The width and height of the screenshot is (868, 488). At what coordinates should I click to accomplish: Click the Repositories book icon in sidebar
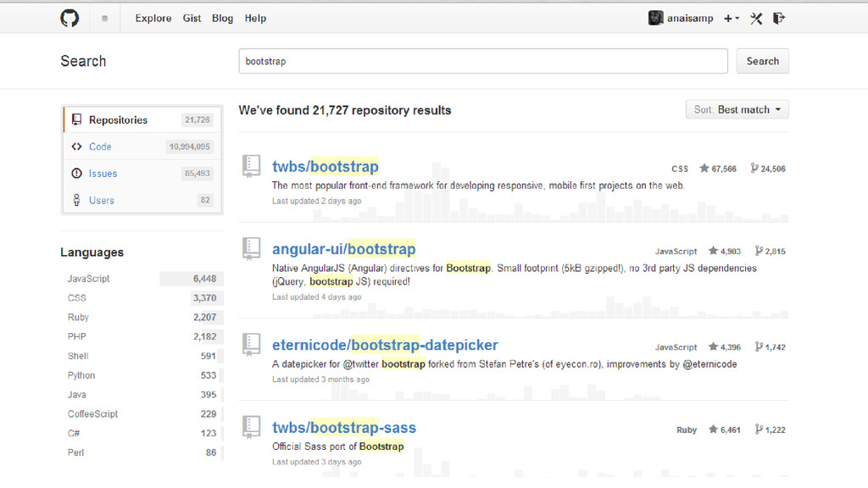coord(76,119)
